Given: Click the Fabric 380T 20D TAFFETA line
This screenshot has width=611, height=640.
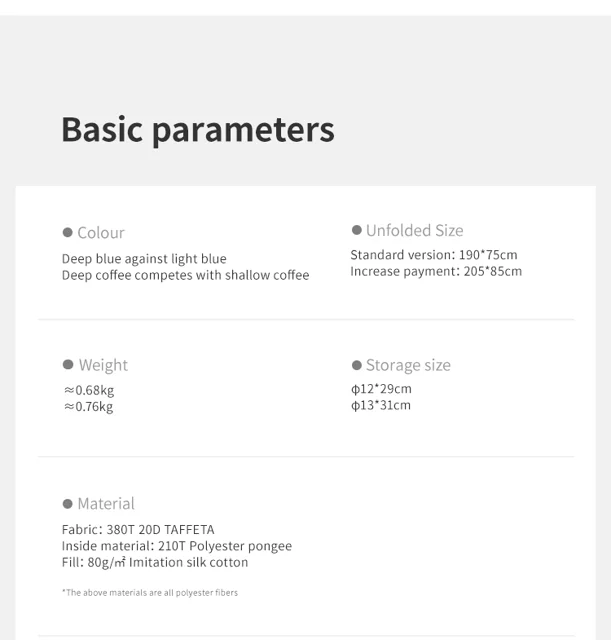Looking at the screenshot, I should 138,529.
